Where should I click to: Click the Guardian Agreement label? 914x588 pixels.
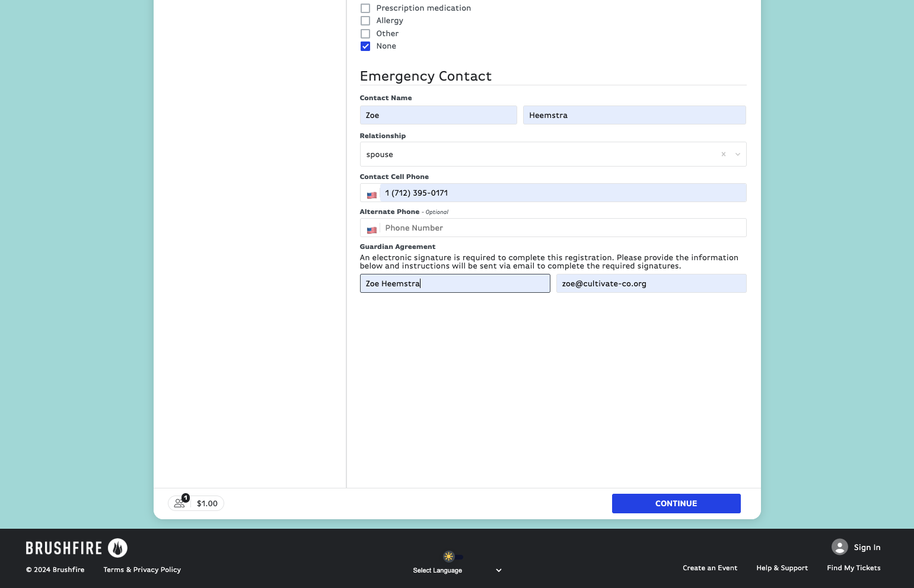tap(397, 247)
